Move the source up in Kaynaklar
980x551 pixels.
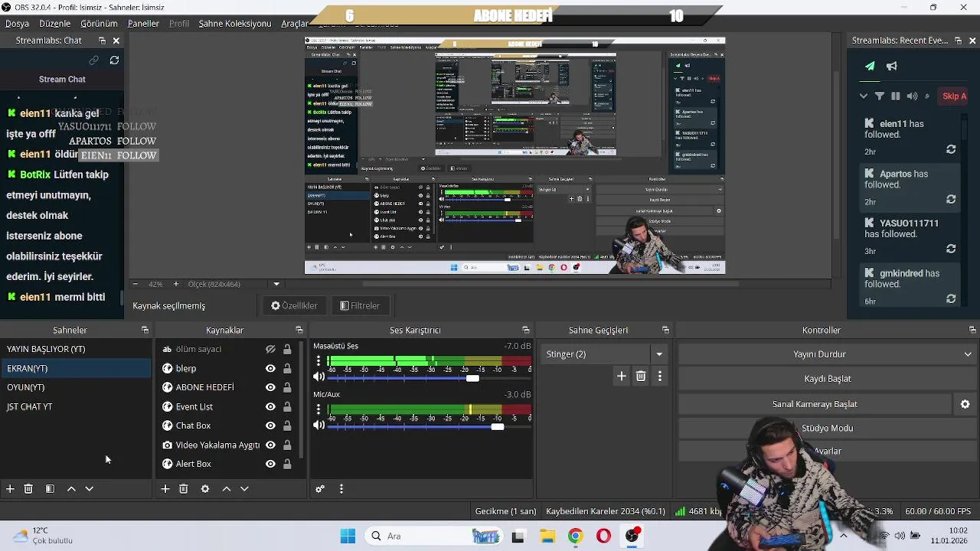[227, 489]
